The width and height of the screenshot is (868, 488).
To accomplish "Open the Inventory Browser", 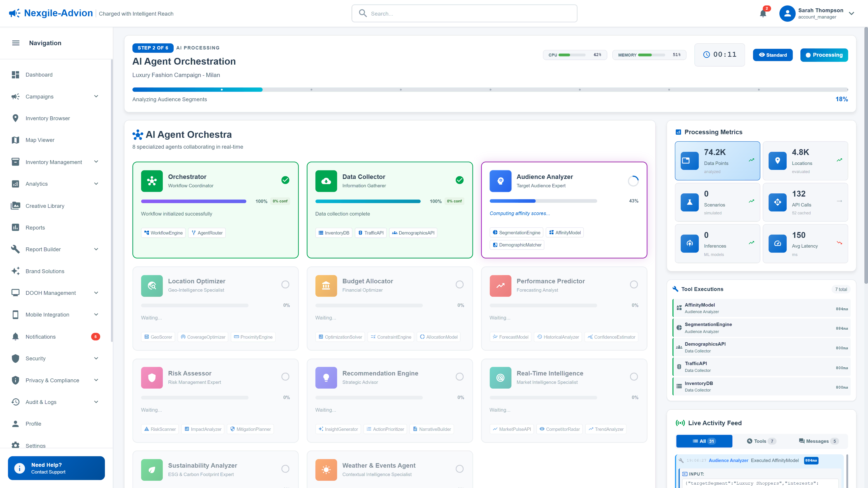I will coord(47,118).
